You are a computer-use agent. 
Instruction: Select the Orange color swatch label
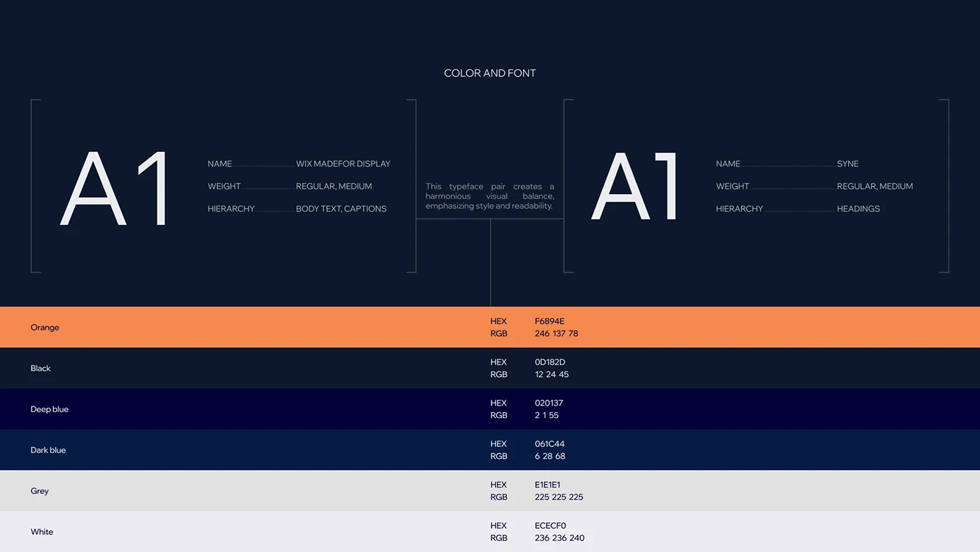[45, 327]
